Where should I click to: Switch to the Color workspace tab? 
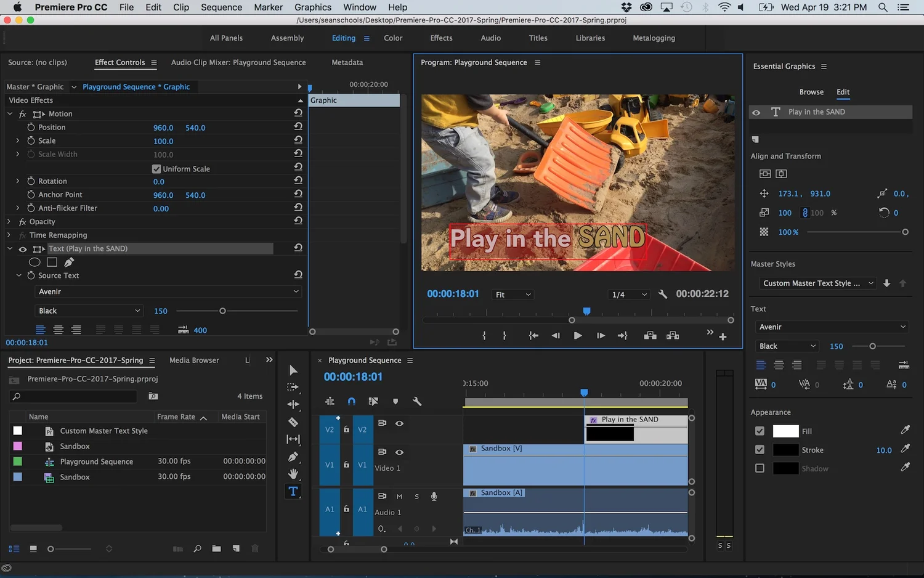(393, 38)
